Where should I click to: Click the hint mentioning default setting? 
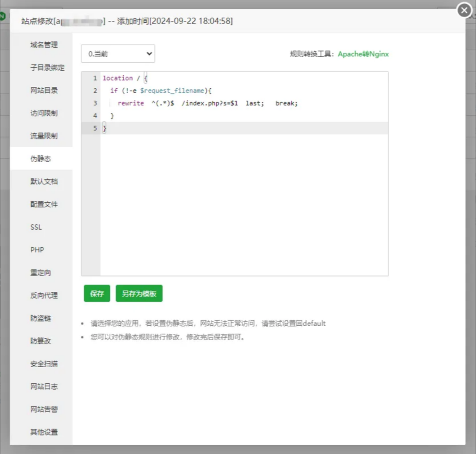pyautogui.click(x=208, y=323)
